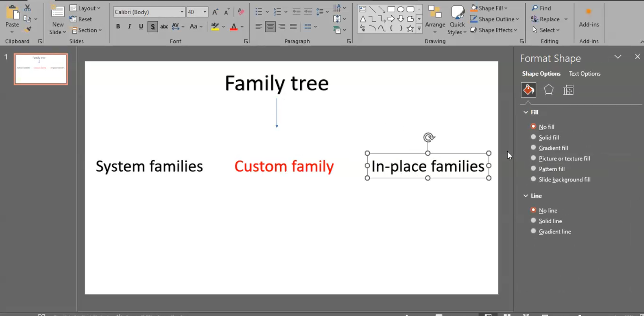
Task: Click the Custom family text box
Action: (284, 166)
